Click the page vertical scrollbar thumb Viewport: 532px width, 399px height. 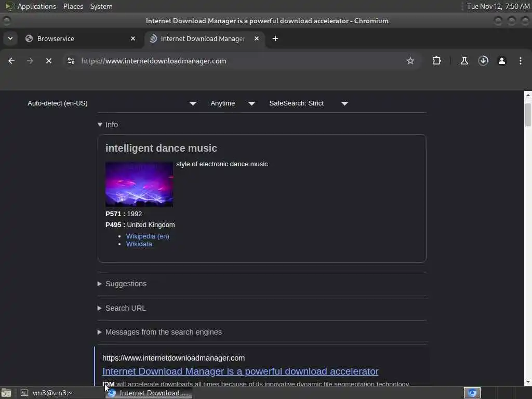click(528, 115)
